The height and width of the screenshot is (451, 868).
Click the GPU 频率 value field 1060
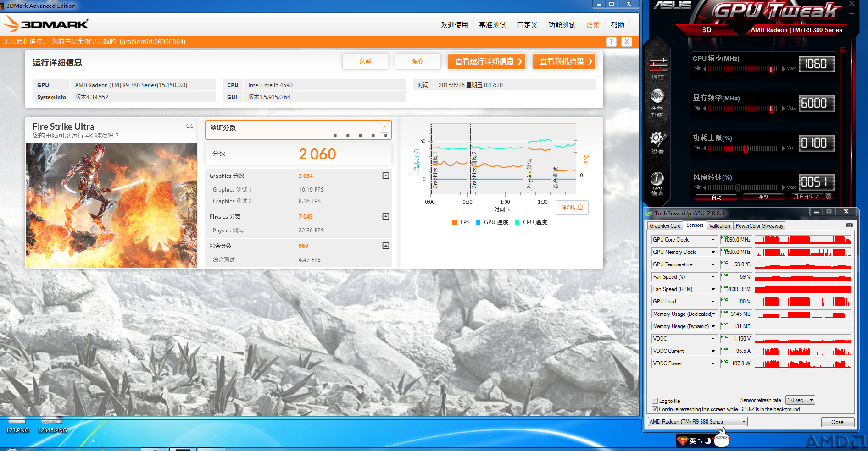pyautogui.click(x=816, y=64)
